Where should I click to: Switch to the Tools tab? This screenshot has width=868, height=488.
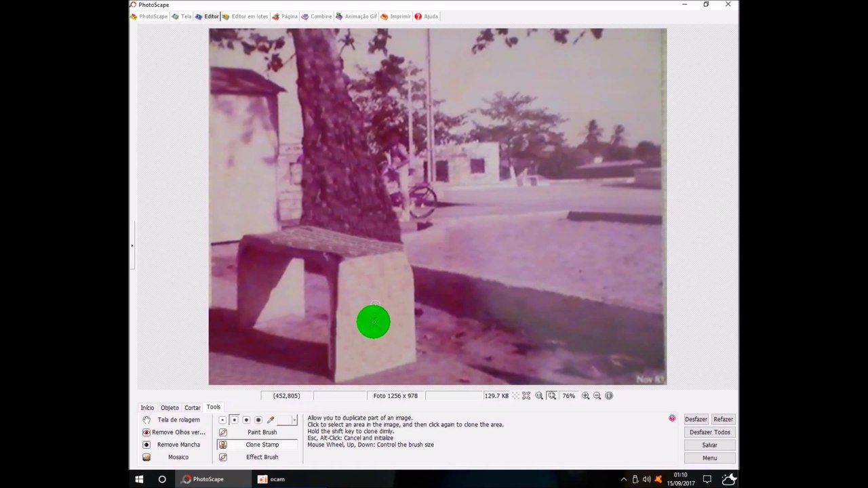click(214, 407)
